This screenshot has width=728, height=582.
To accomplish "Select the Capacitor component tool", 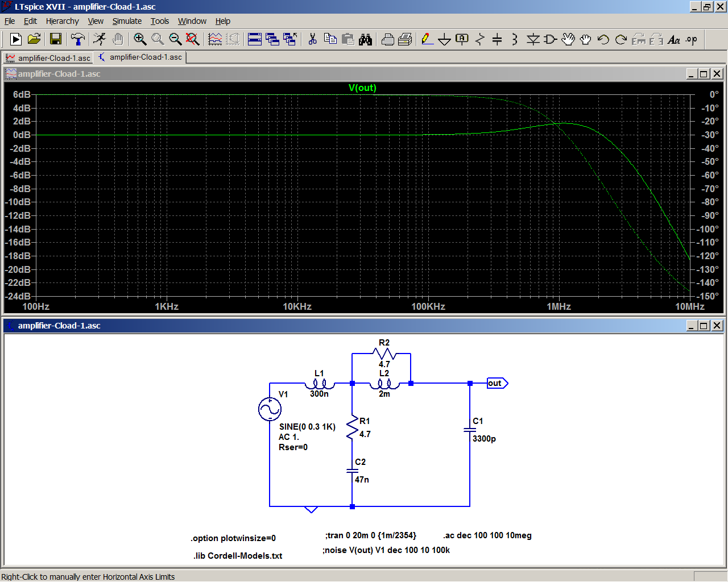I will (x=497, y=39).
